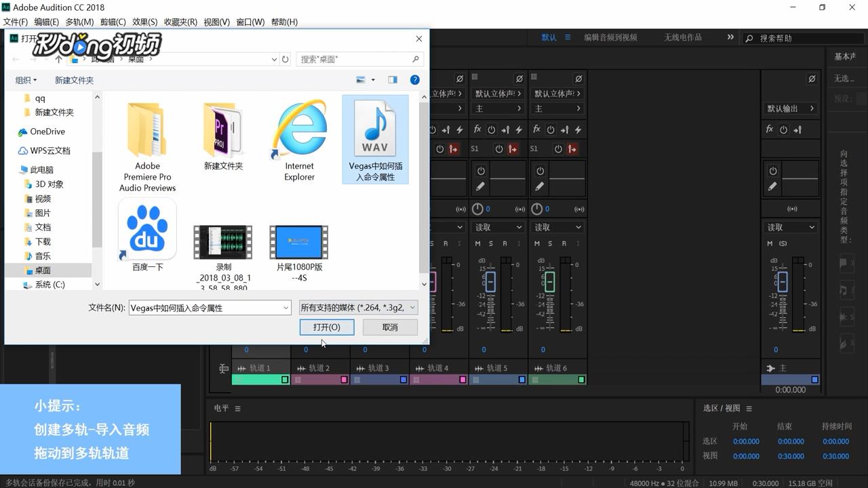The width and height of the screenshot is (868, 488).
Task: Toggle polarity reverse on track 5 mixer strip
Action: pos(519,79)
